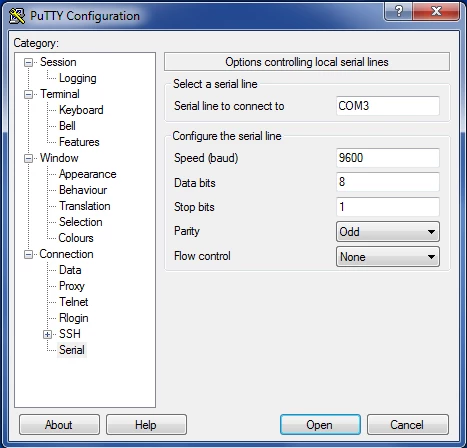This screenshot has width=467, height=448.
Task: Click the Open button
Action: click(320, 425)
